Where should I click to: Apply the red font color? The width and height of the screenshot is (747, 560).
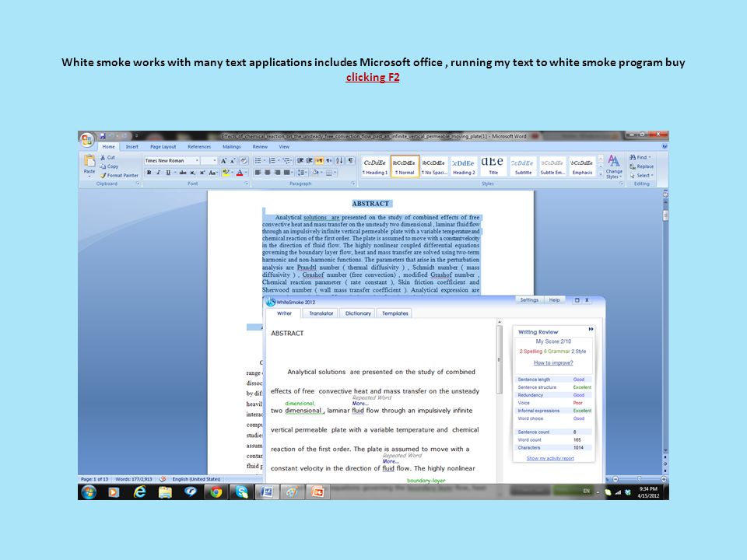click(x=240, y=173)
